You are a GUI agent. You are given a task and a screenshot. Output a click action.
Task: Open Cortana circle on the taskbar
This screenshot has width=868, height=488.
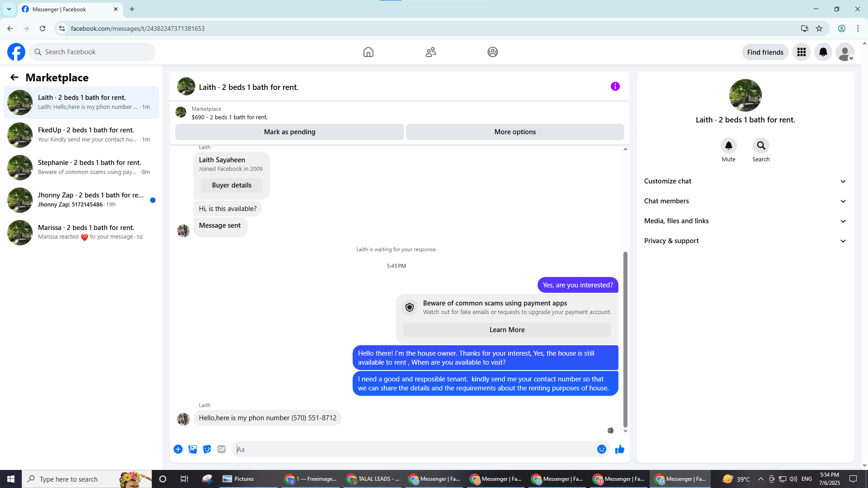pos(163,479)
